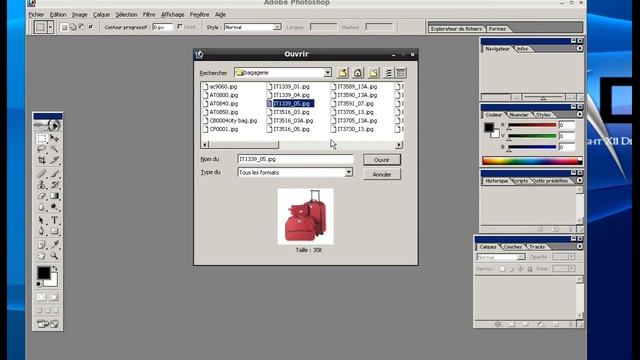Select file AT0840.jpg in the list

220,104
